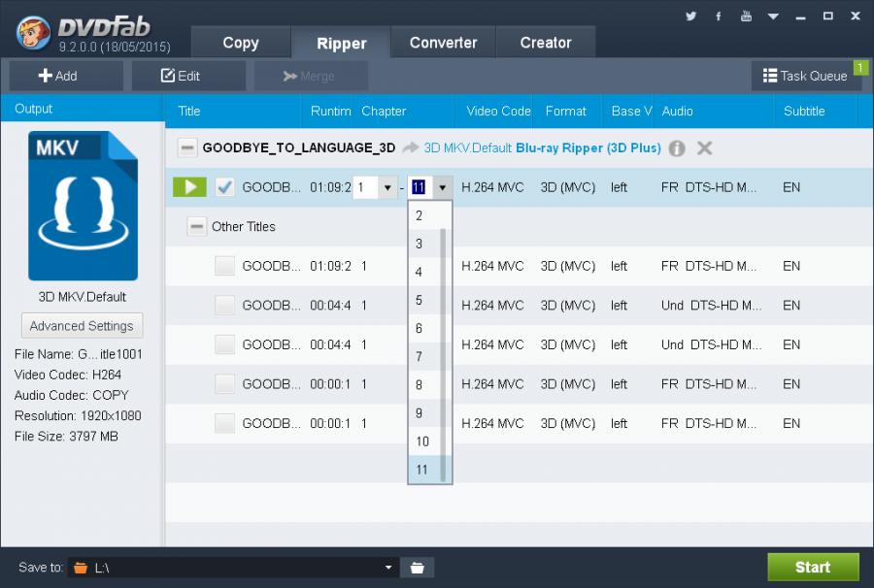Remove the GOODBYE_TO_LANGUAGE_3D task with X icon
The height and width of the screenshot is (588, 874).
click(x=705, y=148)
